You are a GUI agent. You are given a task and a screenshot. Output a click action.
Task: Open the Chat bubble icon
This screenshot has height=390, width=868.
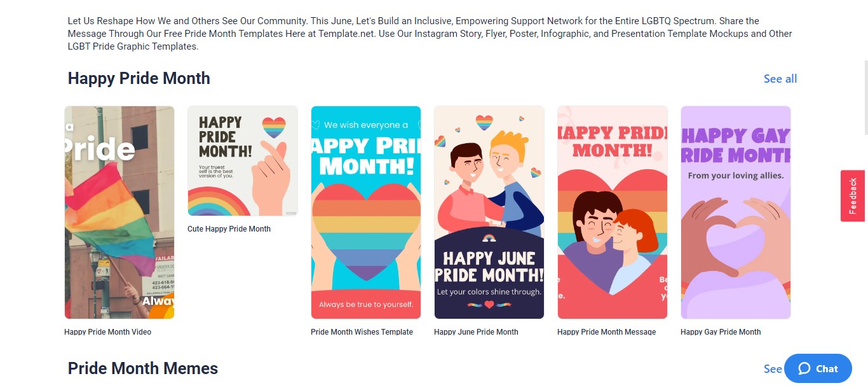804,368
